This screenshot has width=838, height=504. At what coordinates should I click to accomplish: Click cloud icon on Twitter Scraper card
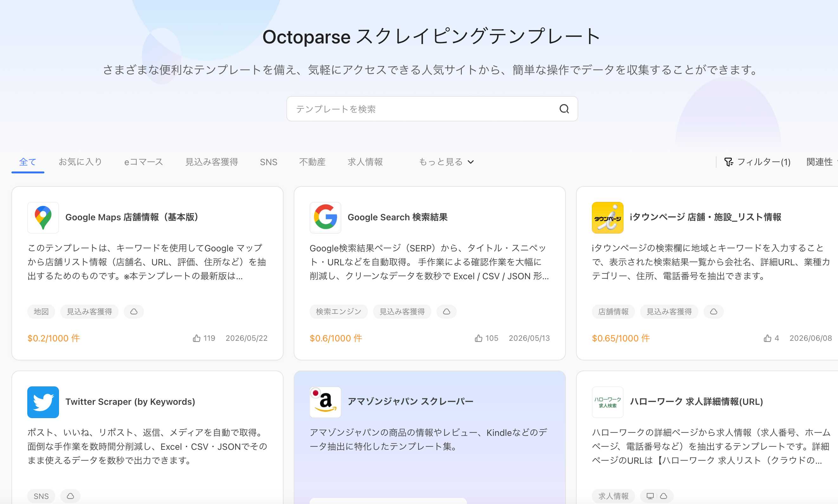click(x=70, y=496)
